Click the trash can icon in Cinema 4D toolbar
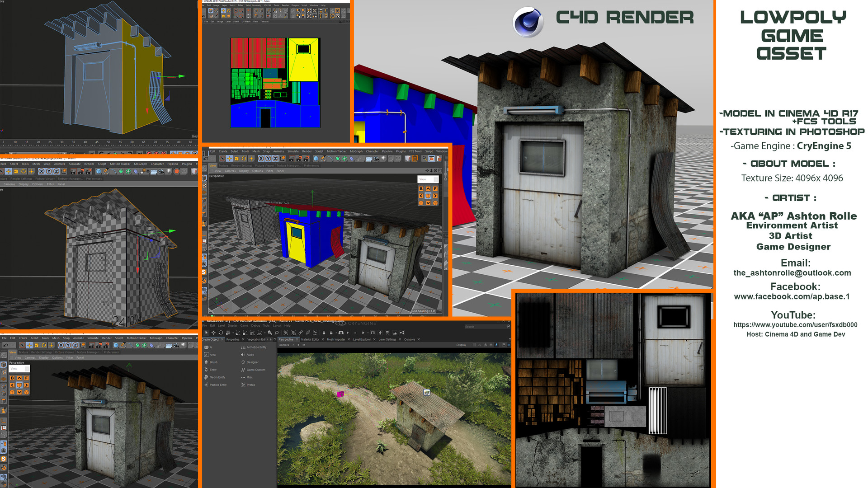The width and height of the screenshot is (868, 488). (x=415, y=159)
